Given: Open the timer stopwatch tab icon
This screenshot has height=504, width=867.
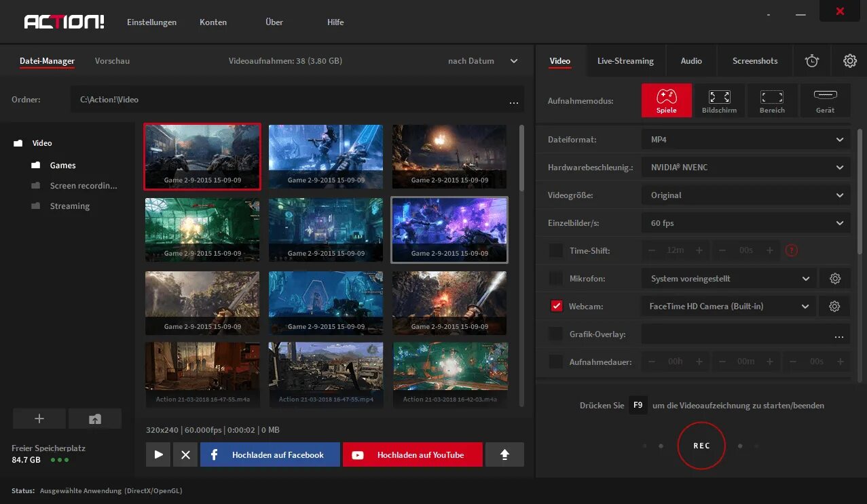Looking at the screenshot, I should click(x=812, y=61).
